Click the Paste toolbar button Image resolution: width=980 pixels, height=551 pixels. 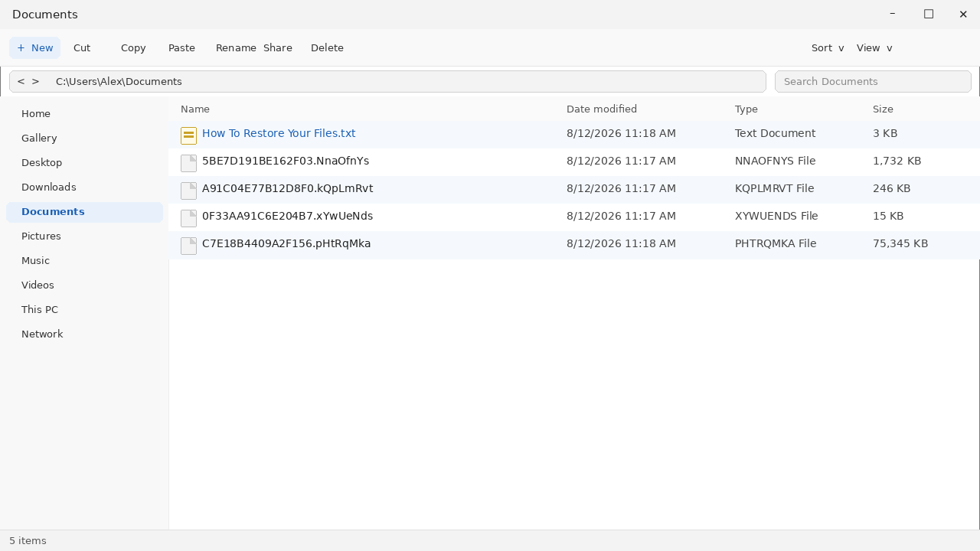click(x=181, y=47)
